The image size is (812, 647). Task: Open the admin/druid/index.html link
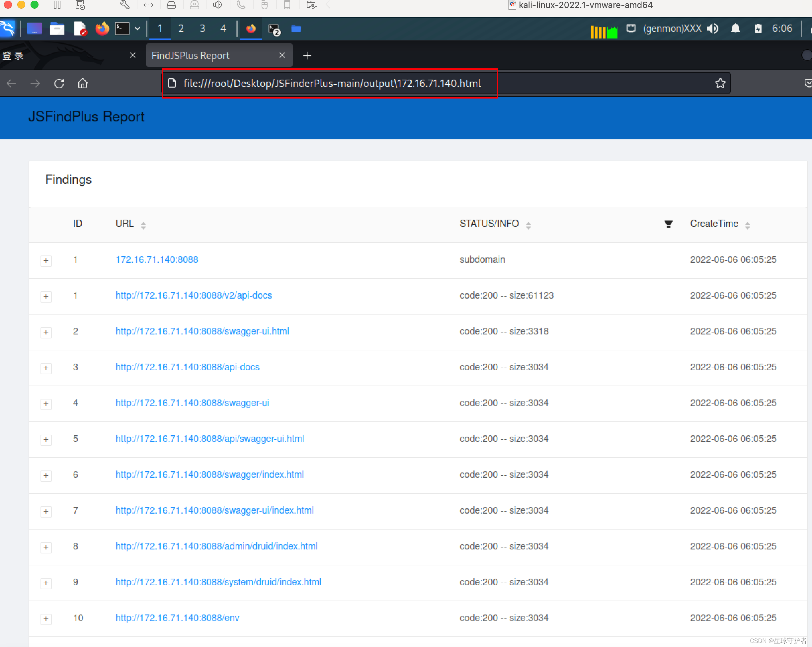[x=216, y=546]
